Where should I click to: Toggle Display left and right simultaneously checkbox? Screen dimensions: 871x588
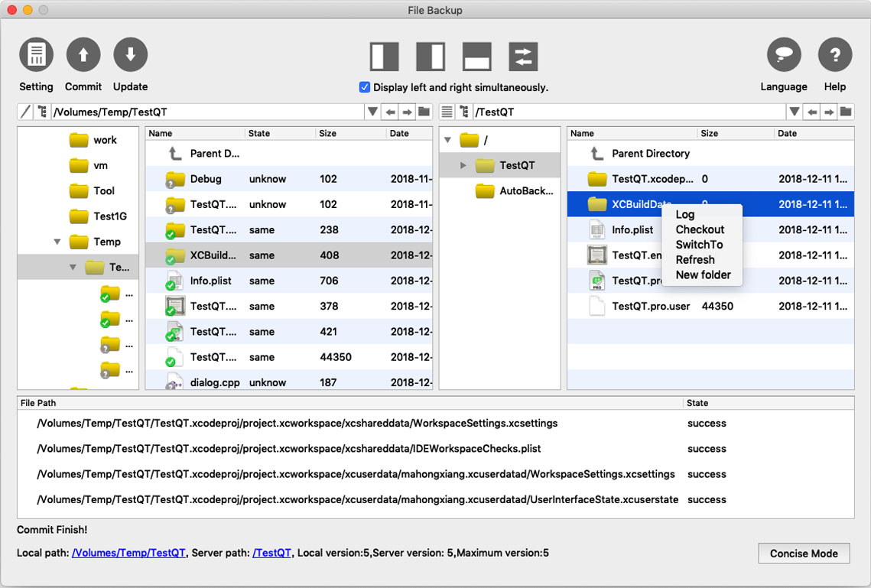click(x=365, y=87)
